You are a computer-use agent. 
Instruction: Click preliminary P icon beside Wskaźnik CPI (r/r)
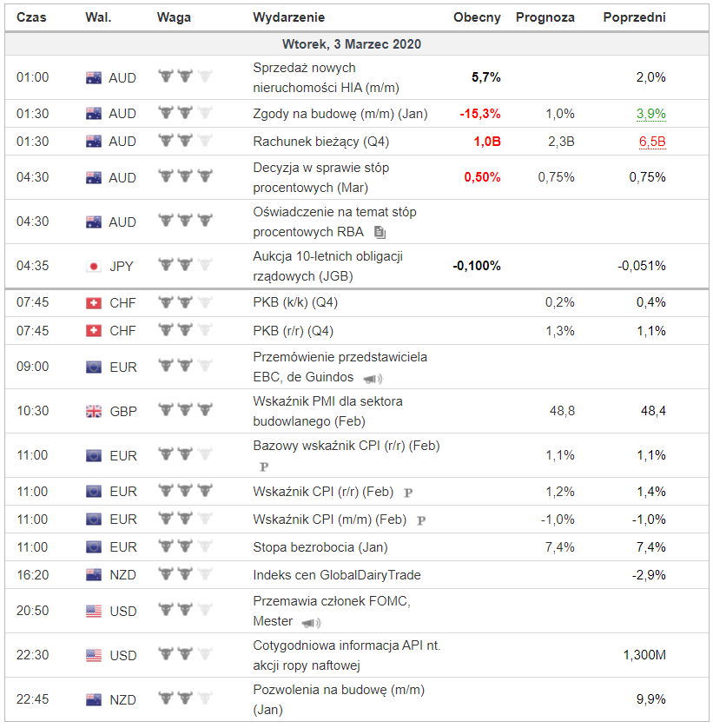coord(408,493)
